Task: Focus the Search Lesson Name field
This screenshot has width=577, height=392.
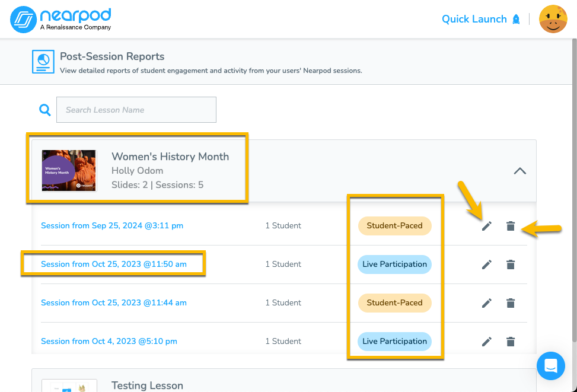Action: (136, 110)
